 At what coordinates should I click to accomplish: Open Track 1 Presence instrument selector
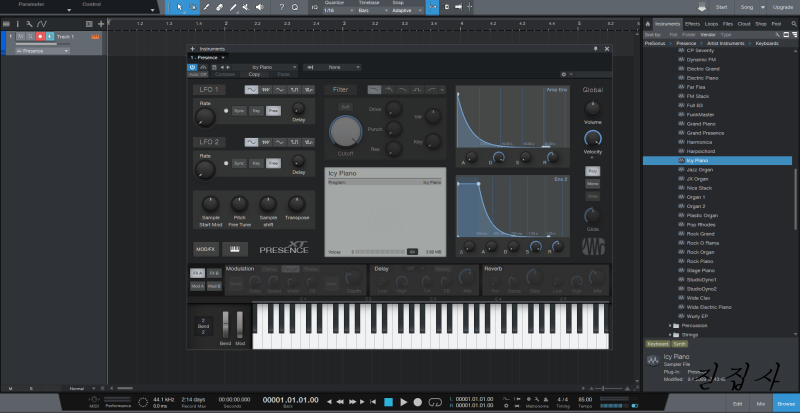(x=43, y=51)
